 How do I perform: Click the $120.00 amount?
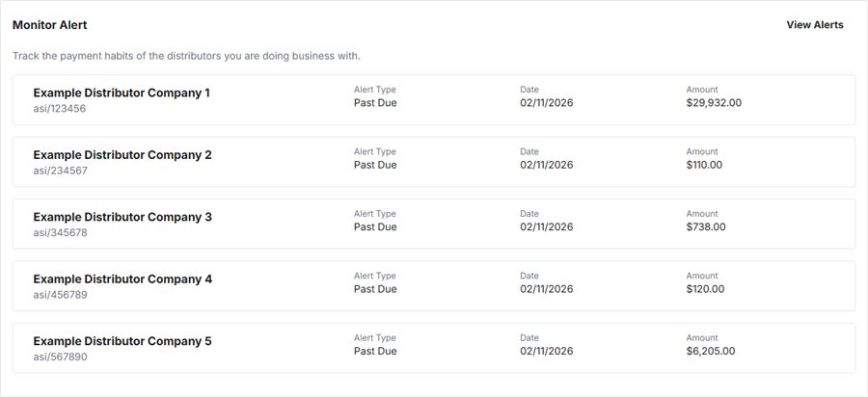pyautogui.click(x=705, y=289)
